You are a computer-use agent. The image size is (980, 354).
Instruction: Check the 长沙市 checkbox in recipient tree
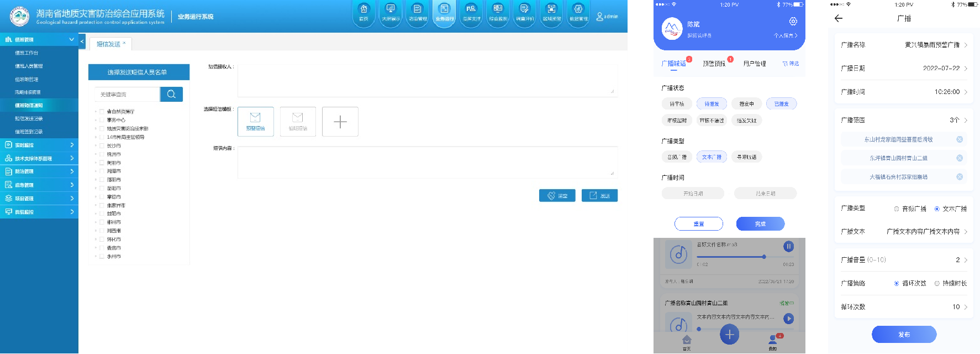102,146
